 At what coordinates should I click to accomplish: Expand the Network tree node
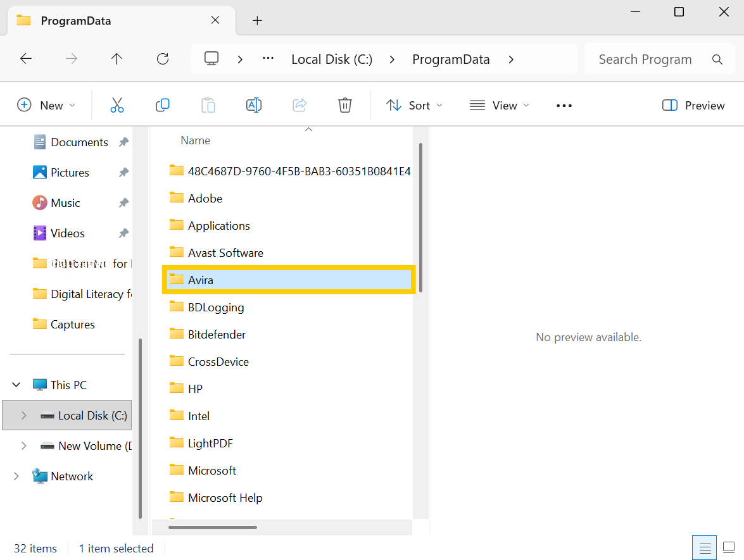pyautogui.click(x=16, y=476)
